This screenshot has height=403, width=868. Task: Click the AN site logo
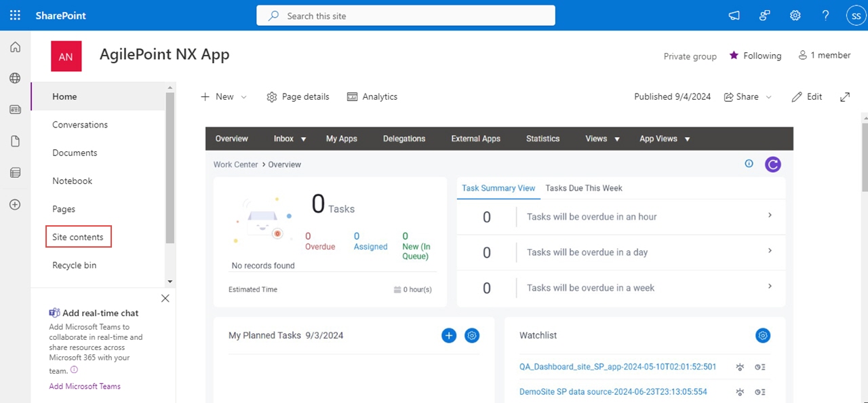coord(66,56)
